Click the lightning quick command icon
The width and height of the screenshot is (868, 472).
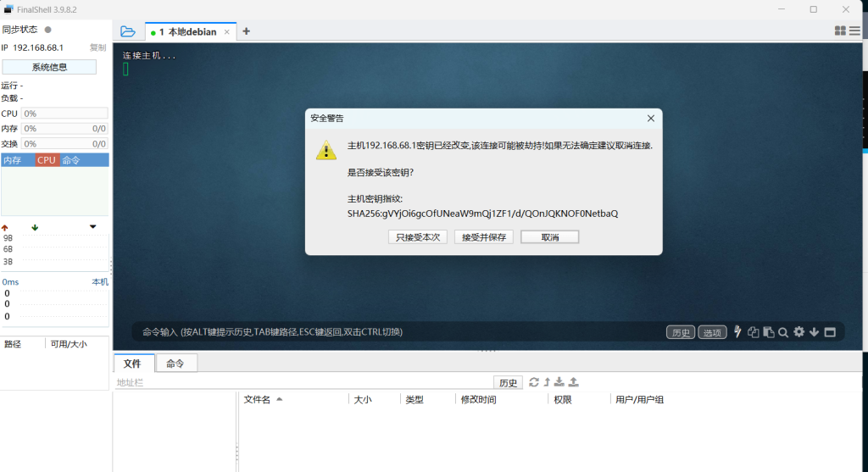click(737, 332)
